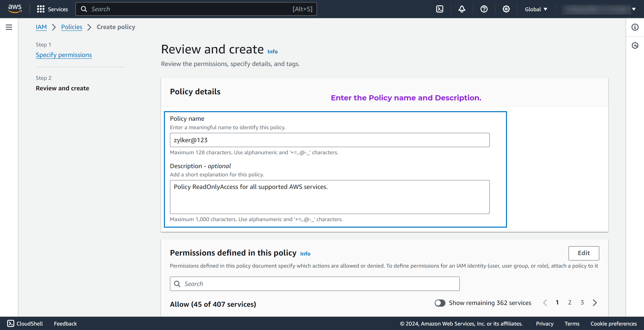Launch Amazon Q from the hexagon icon
The width and height of the screenshot is (644, 330).
coord(635,45)
